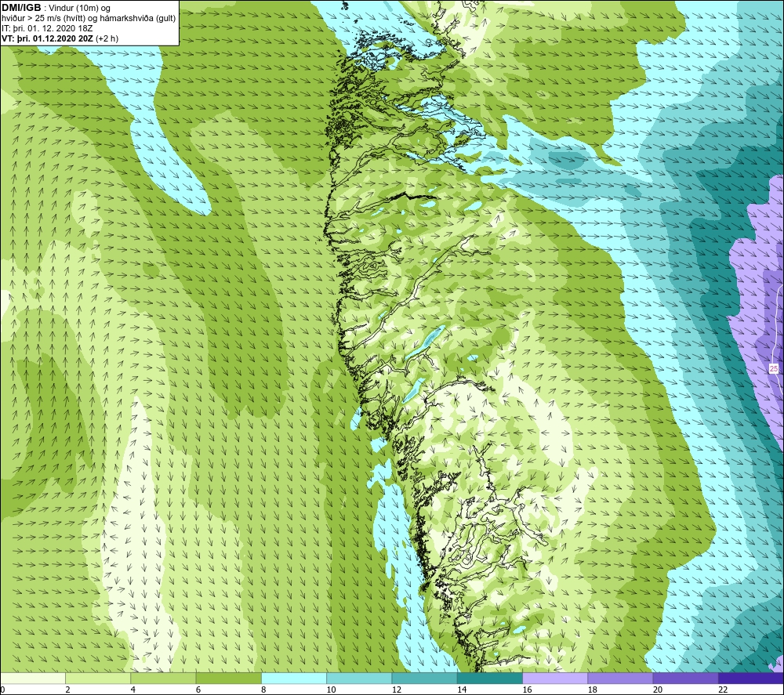Click the 'VT: þri. 01.12.2020 20Z (+2 h)' line
The height and width of the screenshot is (695, 784).
tap(60, 38)
